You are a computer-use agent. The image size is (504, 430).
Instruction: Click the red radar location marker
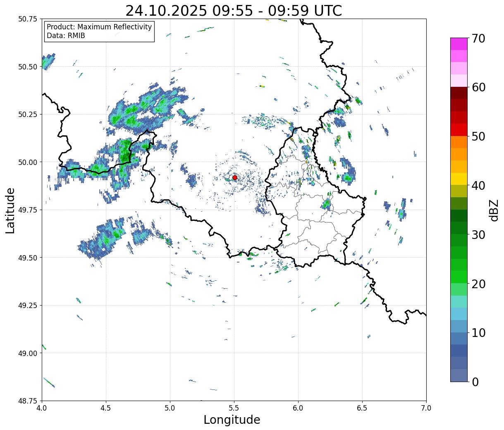coord(235,177)
